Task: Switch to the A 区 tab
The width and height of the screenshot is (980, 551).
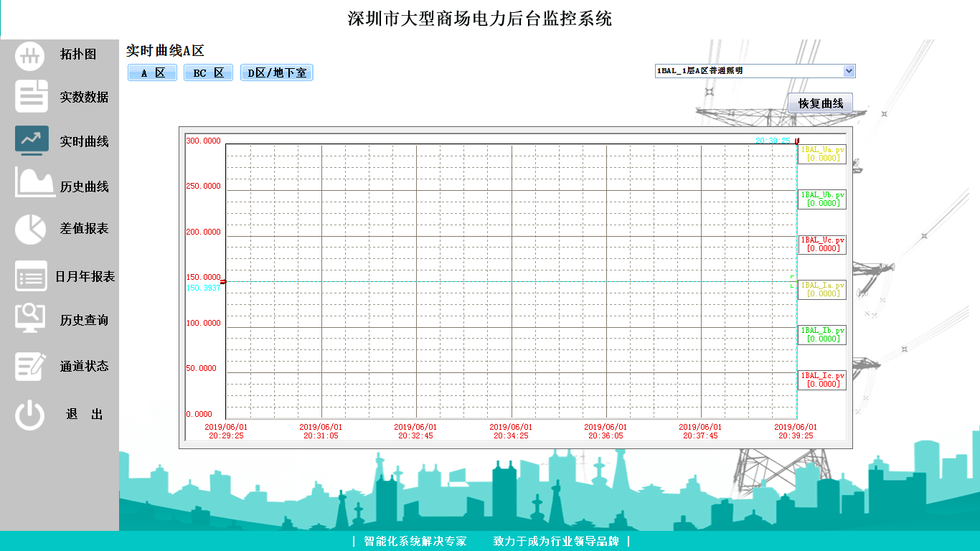Action: (x=152, y=73)
